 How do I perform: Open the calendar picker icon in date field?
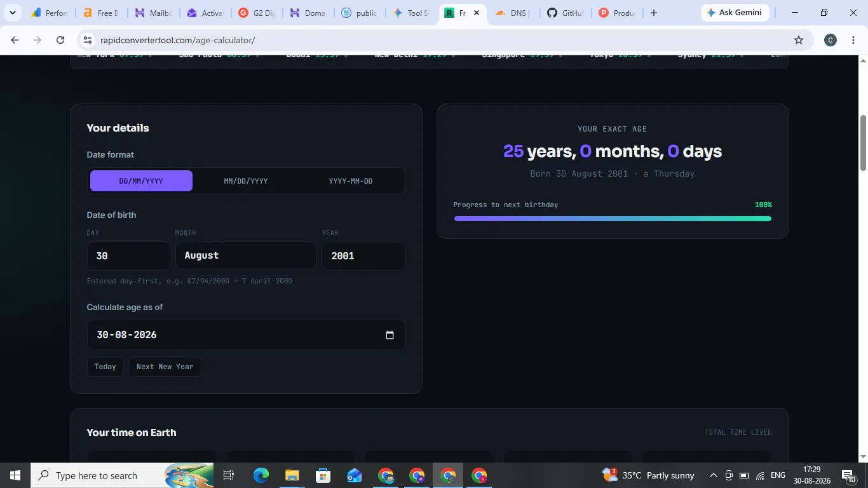390,335
